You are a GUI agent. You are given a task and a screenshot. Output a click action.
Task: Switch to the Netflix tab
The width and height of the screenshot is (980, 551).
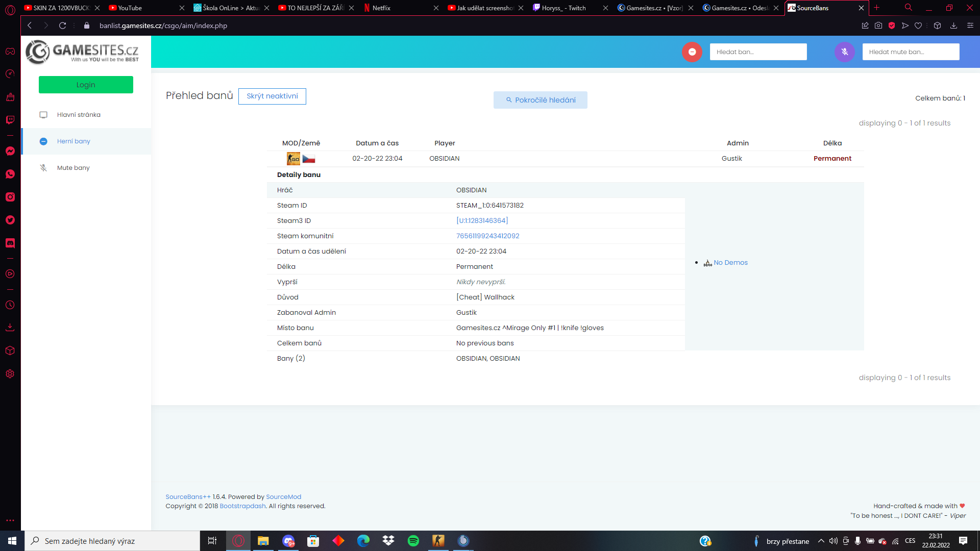pos(381,8)
